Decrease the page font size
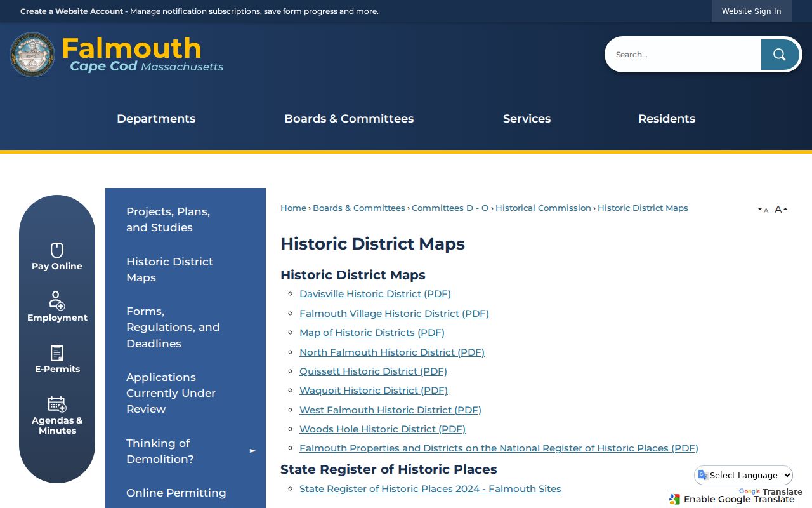The image size is (812, 508). pyautogui.click(x=763, y=210)
